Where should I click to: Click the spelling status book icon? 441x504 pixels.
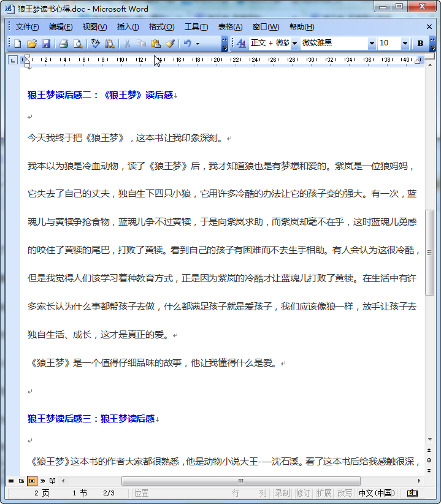tap(412, 493)
